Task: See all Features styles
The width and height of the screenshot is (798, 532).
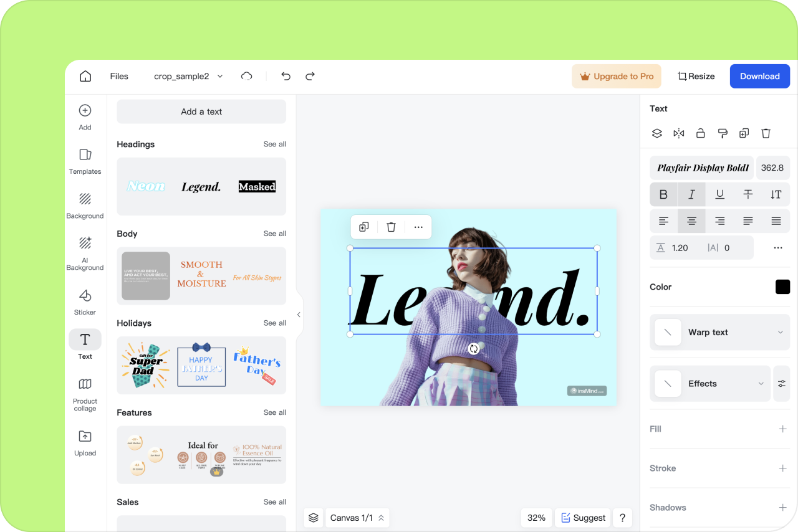Action: (274, 412)
